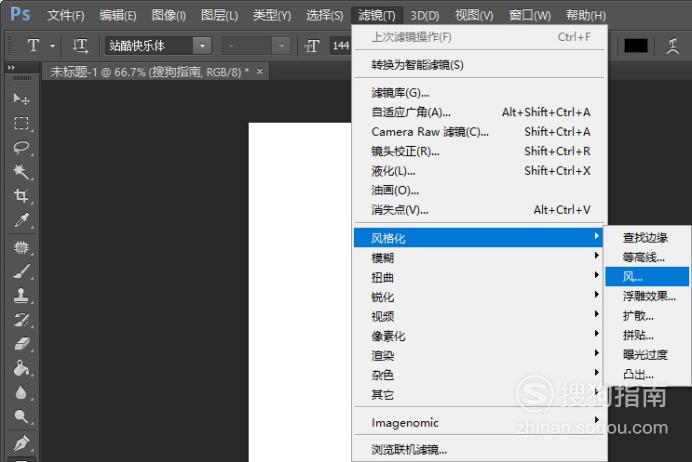Screen dimensions: 692x462
Task: Click the Type tool preset icon
Action: [33, 45]
